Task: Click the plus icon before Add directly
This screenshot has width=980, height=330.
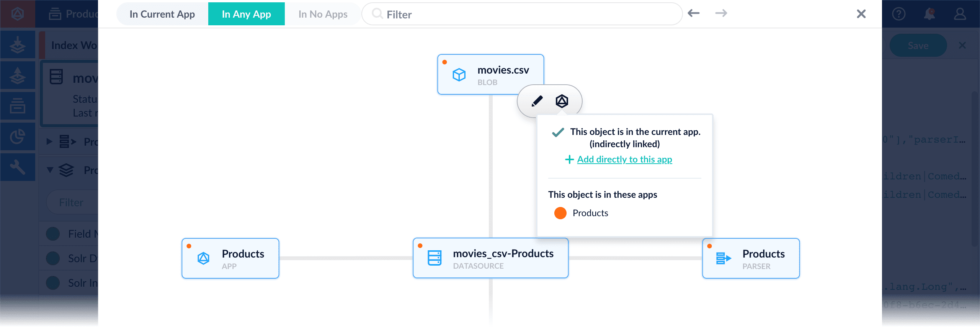Action: pyautogui.click(x=570, y=159)
